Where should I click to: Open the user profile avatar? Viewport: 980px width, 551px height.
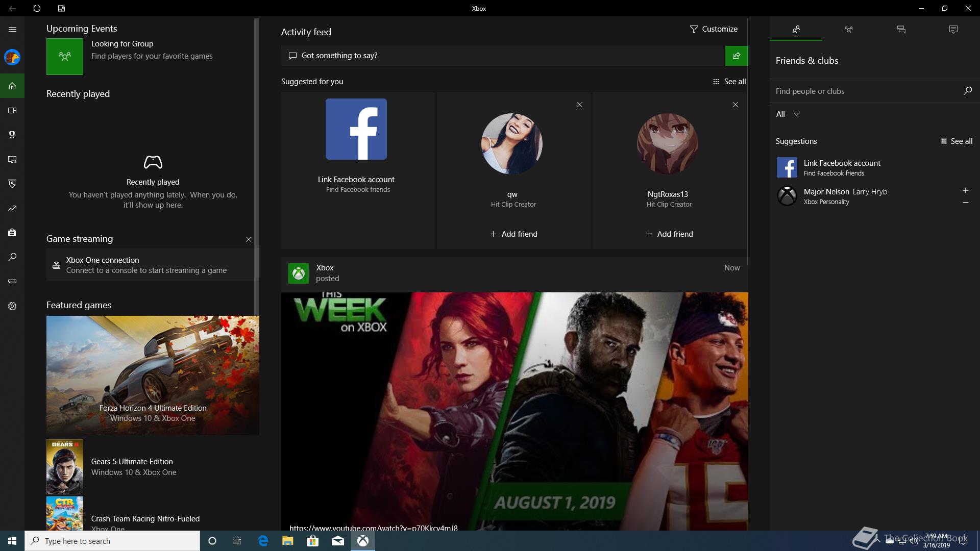(12, 57)
